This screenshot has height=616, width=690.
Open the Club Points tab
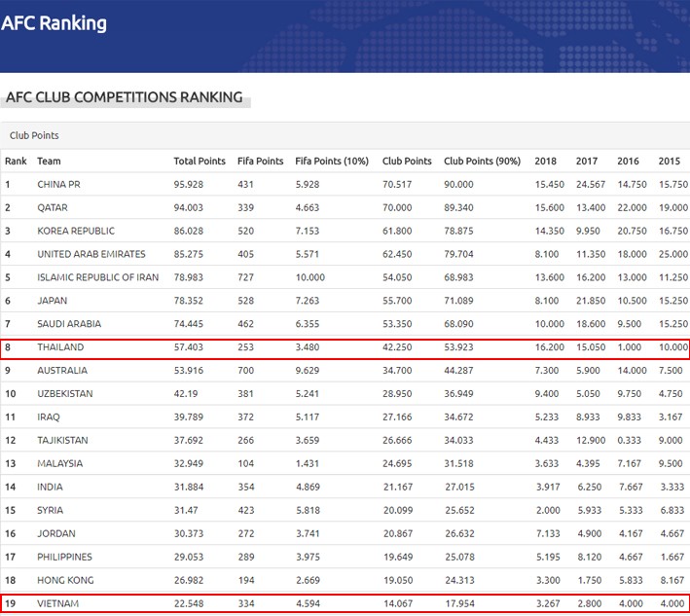point(34,135)
